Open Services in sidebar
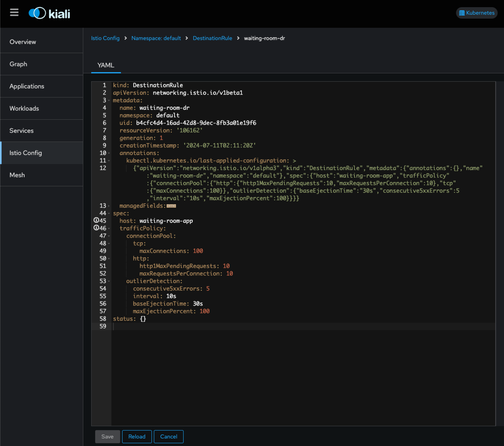504x446 pixels. [42, 131]
